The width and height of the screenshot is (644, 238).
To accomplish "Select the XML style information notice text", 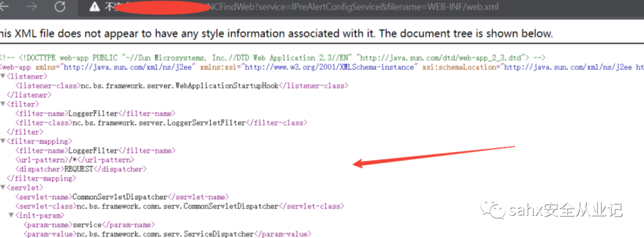I will [276, 34].
